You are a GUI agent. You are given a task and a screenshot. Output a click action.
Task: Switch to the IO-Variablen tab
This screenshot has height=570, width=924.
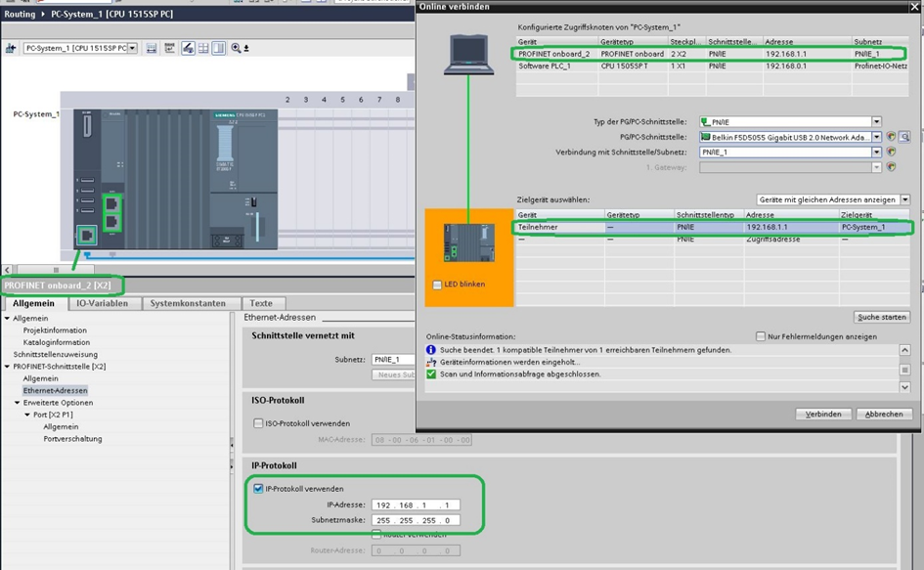click(102, 304)
